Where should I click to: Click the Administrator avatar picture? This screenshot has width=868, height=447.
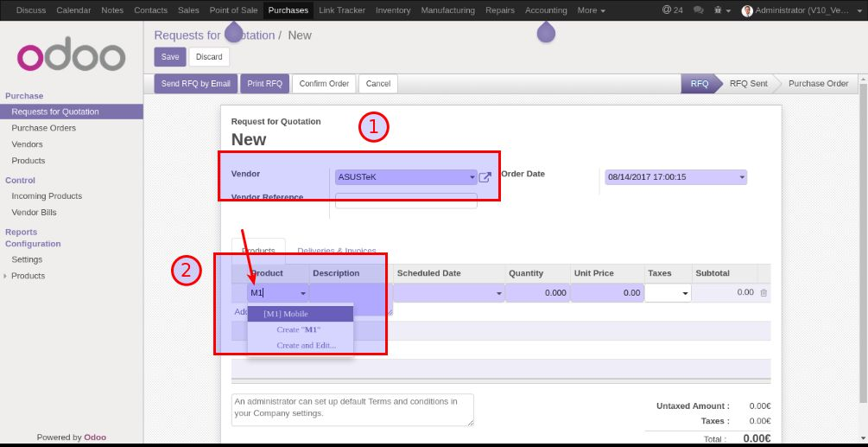(747, 10)
